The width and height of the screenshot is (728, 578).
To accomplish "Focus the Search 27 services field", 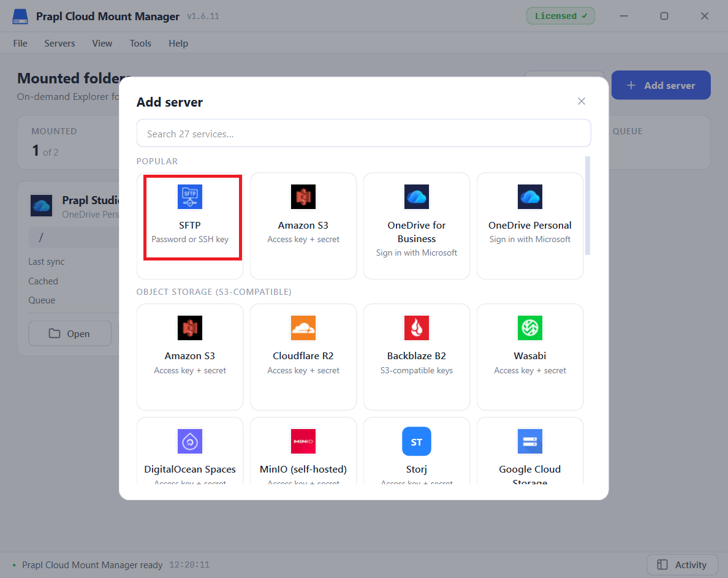I will (x=363, y=133).
